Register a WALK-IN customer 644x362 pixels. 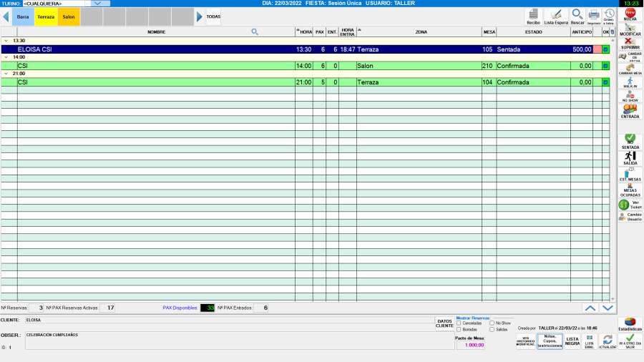(630, 82)
